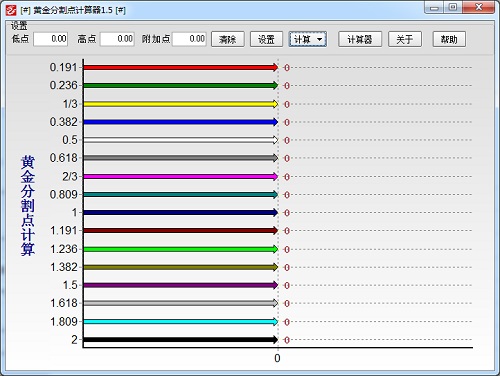Click the 设置 button

point(266,39)
